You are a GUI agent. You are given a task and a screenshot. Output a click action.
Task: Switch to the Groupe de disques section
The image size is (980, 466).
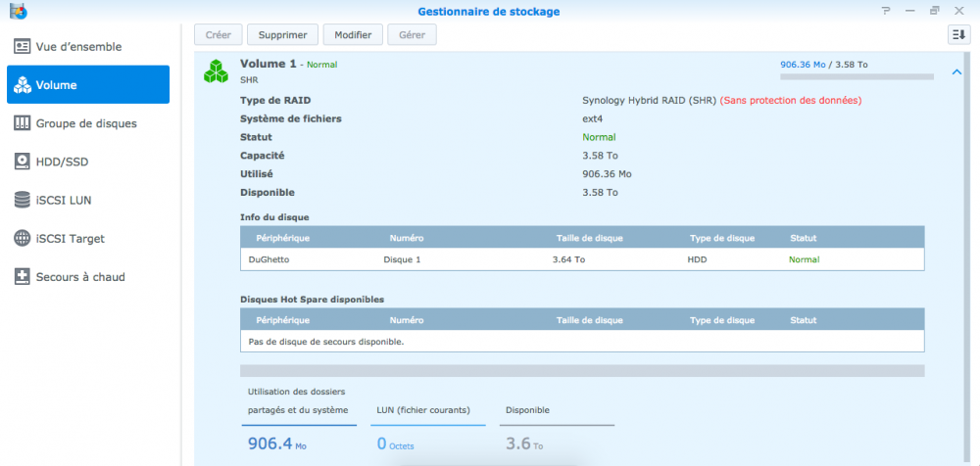click(x=86, y=123)
